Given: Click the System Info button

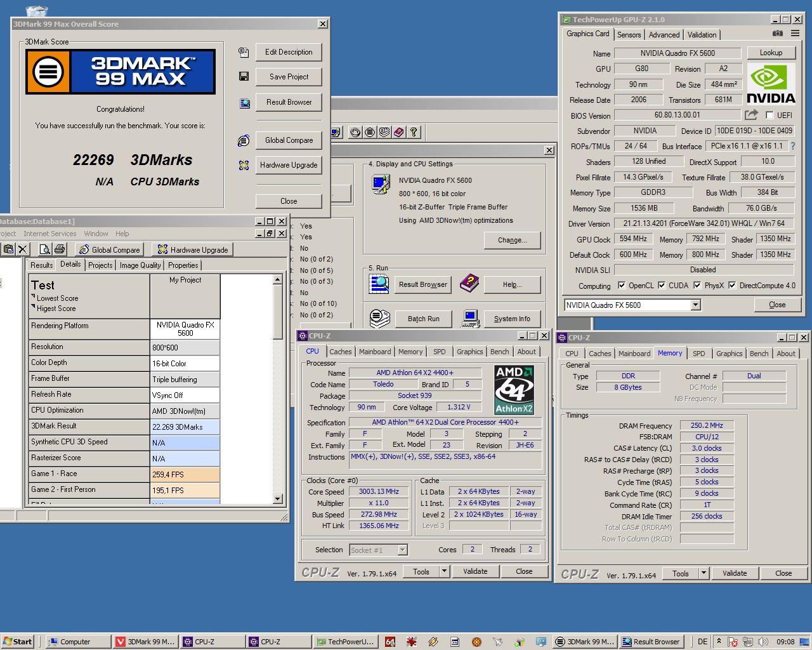Looking at the screenshot, I should point(512,319).
